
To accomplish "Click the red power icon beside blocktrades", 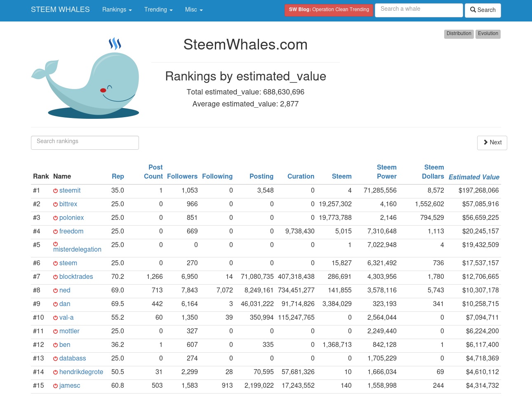I will [x=55, y=277].
